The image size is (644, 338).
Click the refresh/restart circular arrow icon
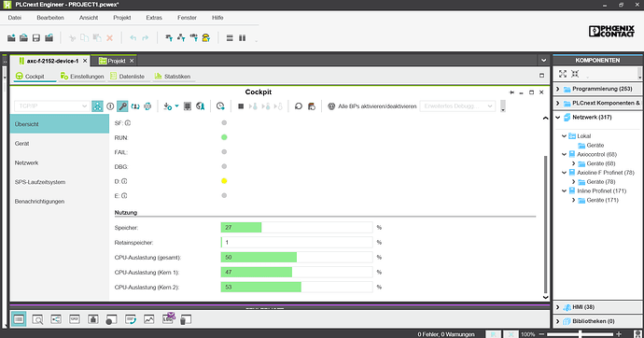pyautogui.click(x=299, y=106)
